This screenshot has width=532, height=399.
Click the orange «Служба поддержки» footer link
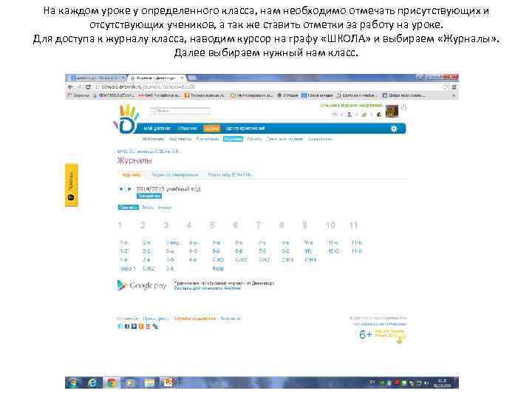[x=195, y=318]
